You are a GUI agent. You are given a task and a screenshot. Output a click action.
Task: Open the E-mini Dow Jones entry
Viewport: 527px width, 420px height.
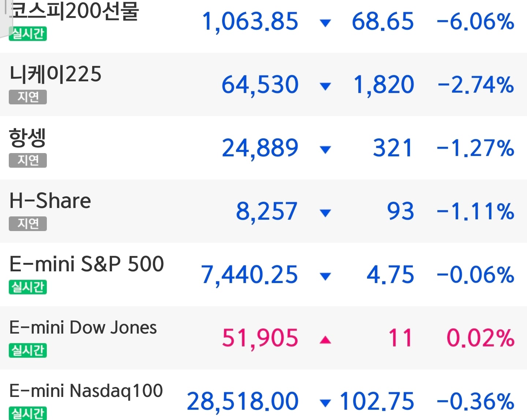click(x=263, y=338)
